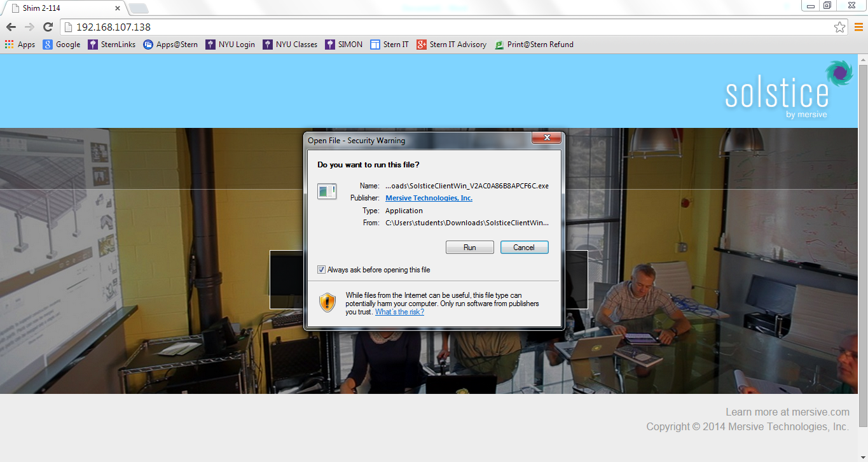The width and height of the screenshot is (868, 462).
Task: Click the scrollbar up arrow
Action: [863, 59]
